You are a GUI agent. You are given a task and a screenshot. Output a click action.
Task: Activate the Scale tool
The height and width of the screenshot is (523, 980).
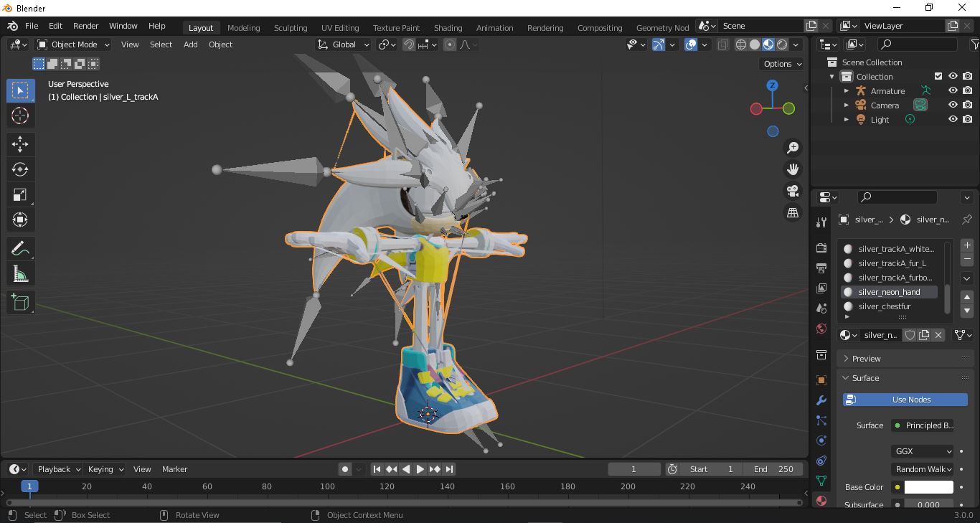click(x=20, y=194)
